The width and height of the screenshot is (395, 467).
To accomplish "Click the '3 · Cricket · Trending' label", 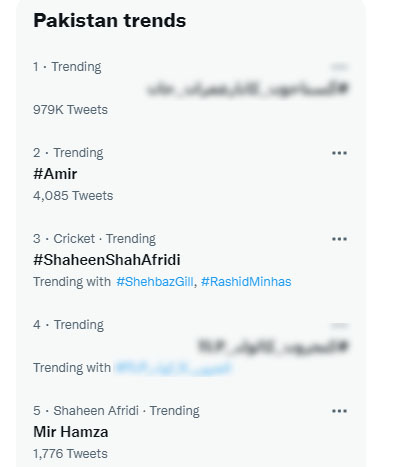I will 94,239.
